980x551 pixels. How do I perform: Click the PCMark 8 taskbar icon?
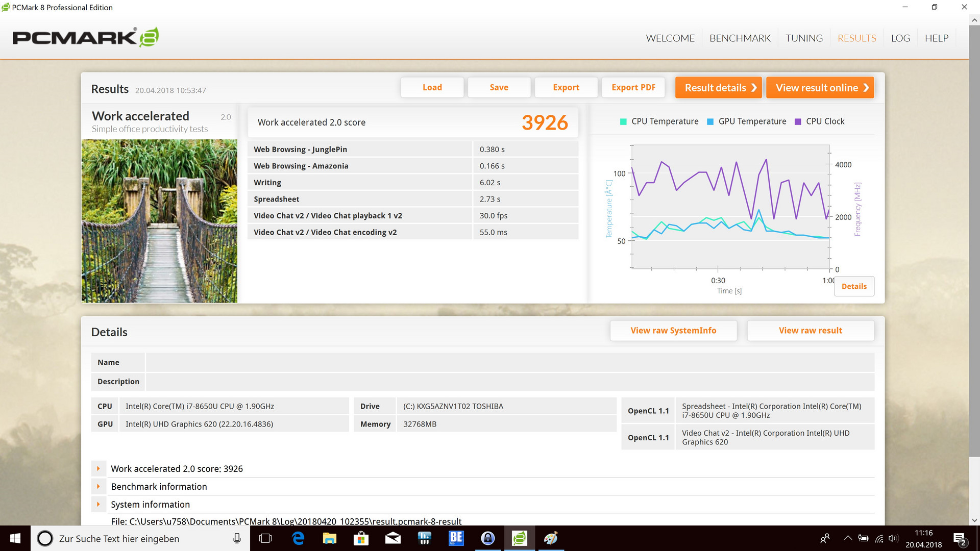click(519, 538)
